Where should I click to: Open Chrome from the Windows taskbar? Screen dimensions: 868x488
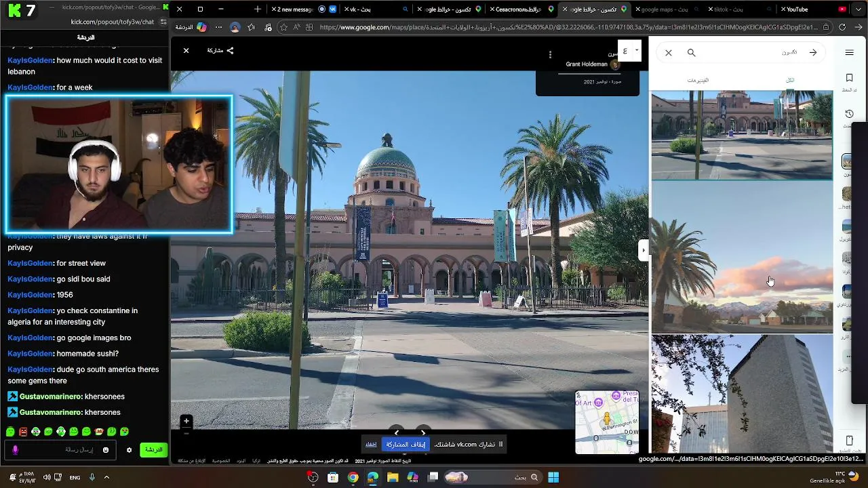353,478
